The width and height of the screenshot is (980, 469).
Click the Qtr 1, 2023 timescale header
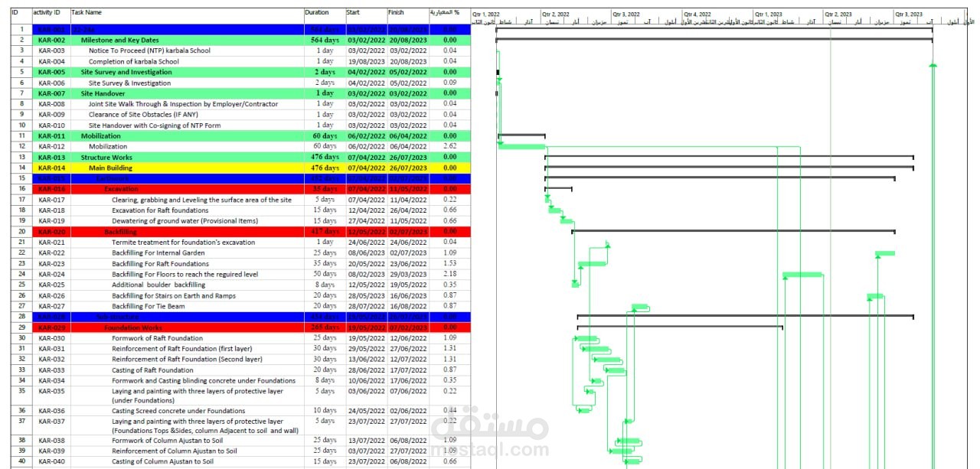pyautogui.click(x=768, y=15)
